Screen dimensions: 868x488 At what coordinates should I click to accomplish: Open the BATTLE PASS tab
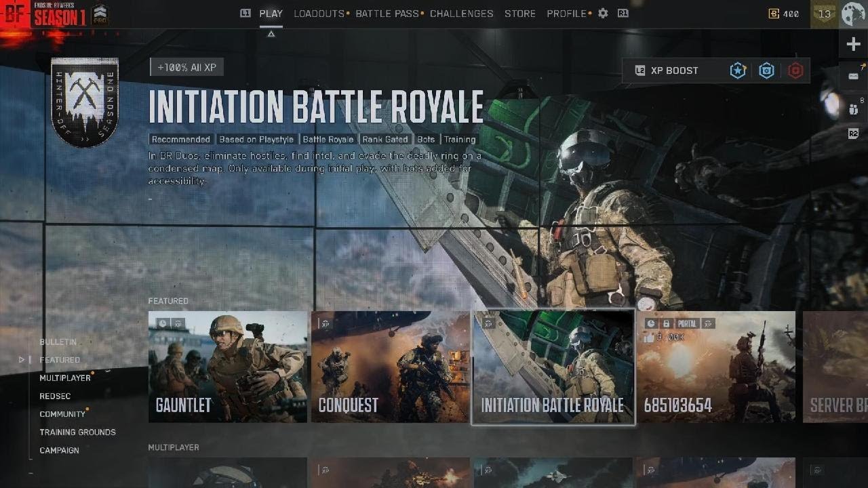pos(387,14)
